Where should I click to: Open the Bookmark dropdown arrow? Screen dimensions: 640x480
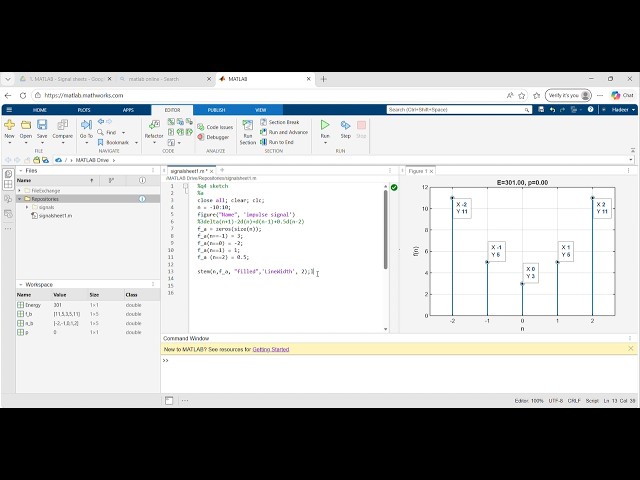(x=136, y=142)
